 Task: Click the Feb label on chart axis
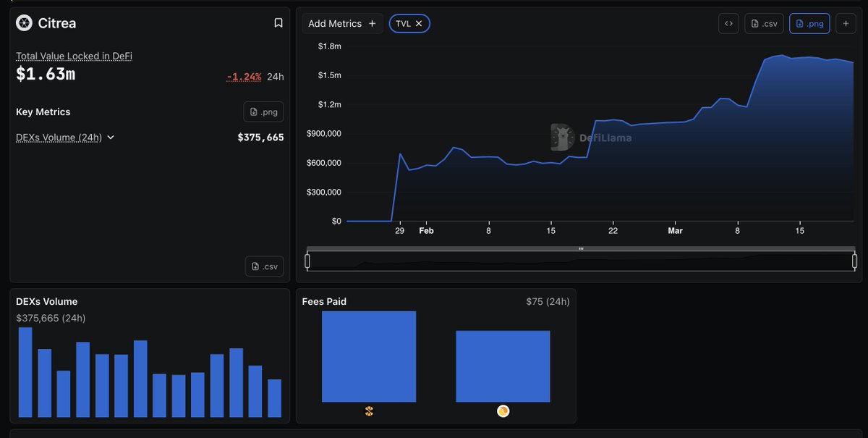click(426, 231)
